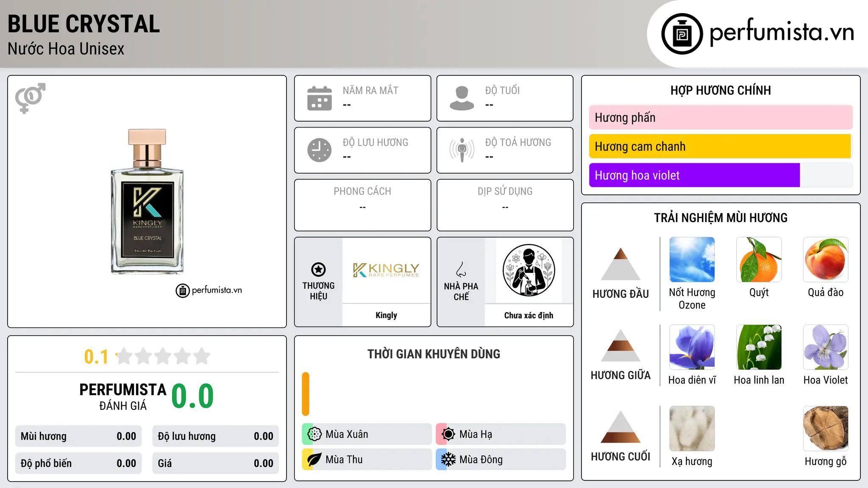Viewport: 868px width, 488px height.
Task: Click the PERFUMISTA ĐÁNH GIÁ label
Action: [x=123, y=396]
